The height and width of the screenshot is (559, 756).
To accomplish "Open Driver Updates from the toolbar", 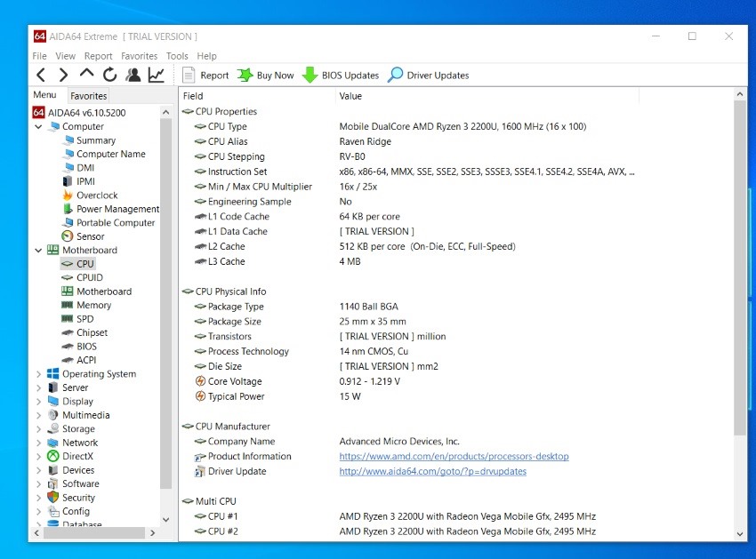I will (x=429, y=76).
